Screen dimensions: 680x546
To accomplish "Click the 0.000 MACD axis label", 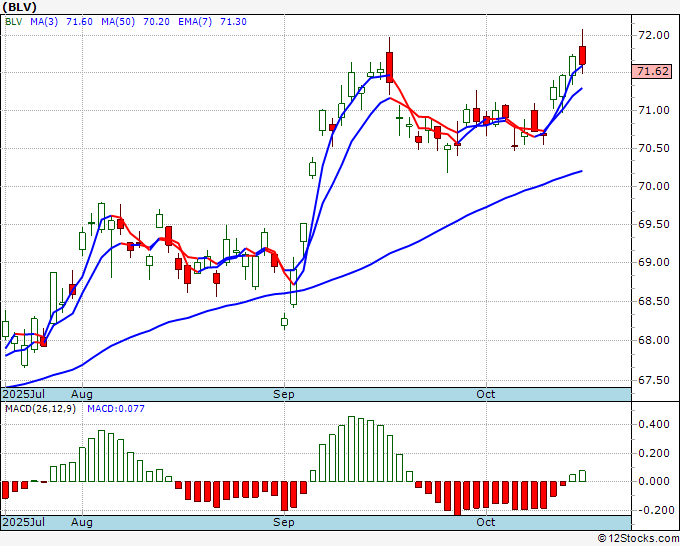I will 654,481.
